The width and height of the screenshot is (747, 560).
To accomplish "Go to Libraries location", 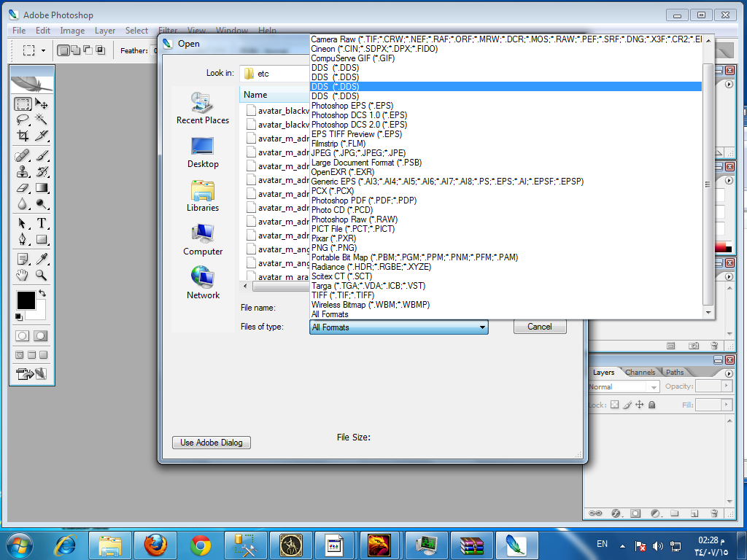I will pos(203,195).
